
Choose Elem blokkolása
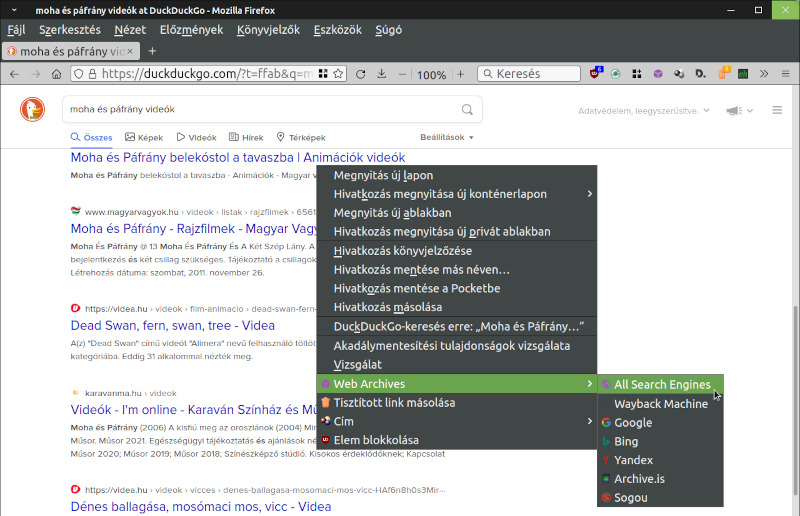pos(457,440)
